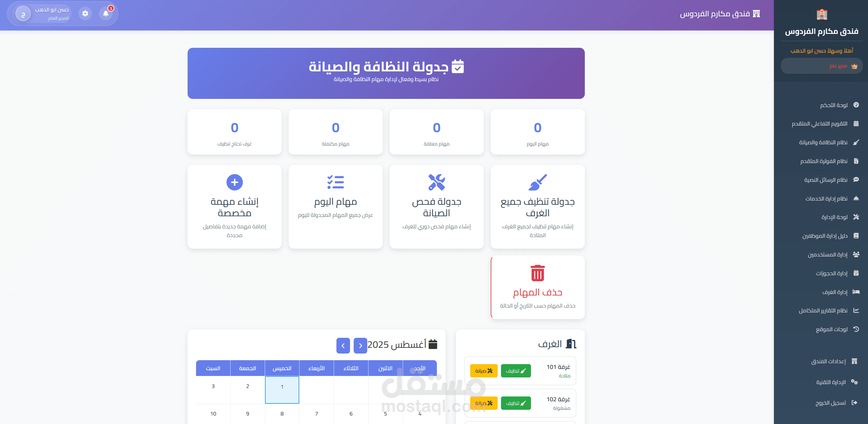Click the red trash delete tasks icon

(537, 273)
